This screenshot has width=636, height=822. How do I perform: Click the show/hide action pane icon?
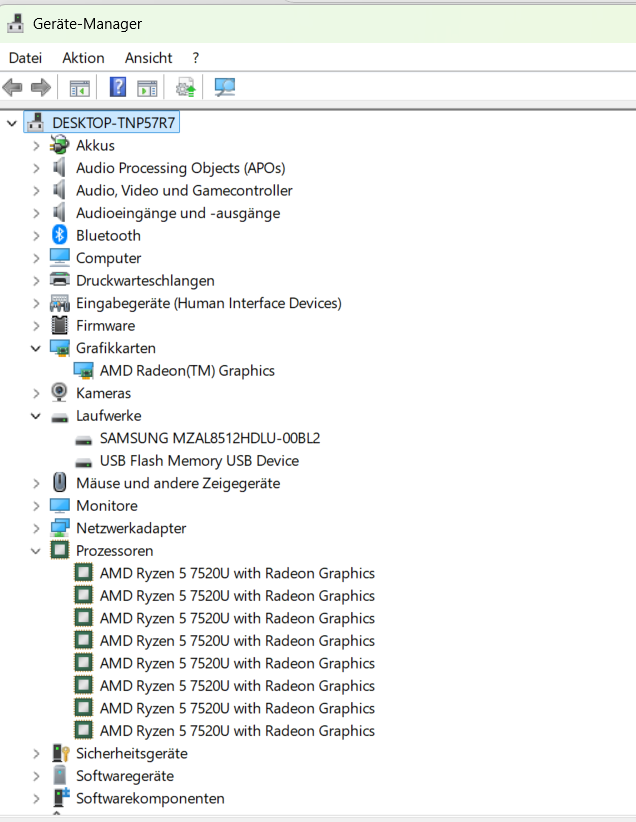click(x=147, y=88)
